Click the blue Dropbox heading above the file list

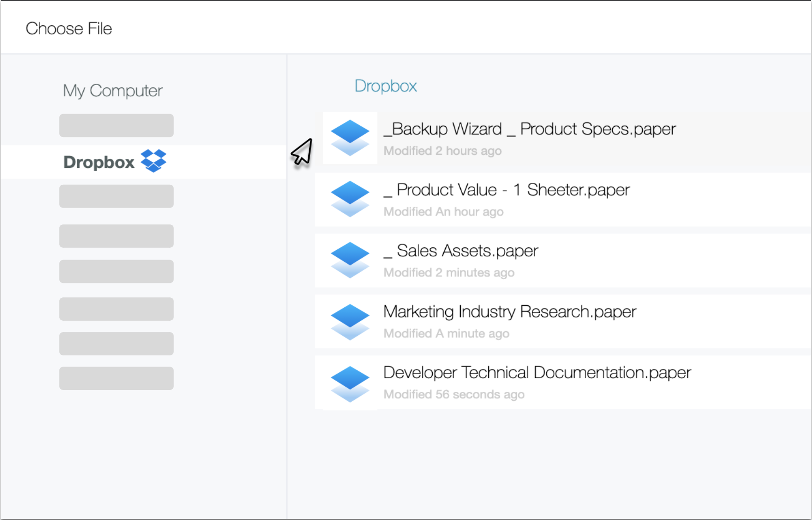[x=385, y=86]
